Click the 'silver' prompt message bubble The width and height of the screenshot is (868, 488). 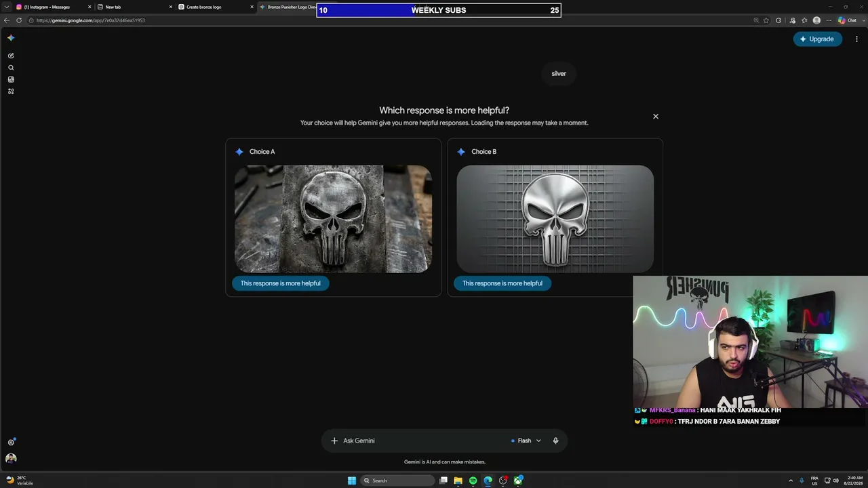(559, 73)
